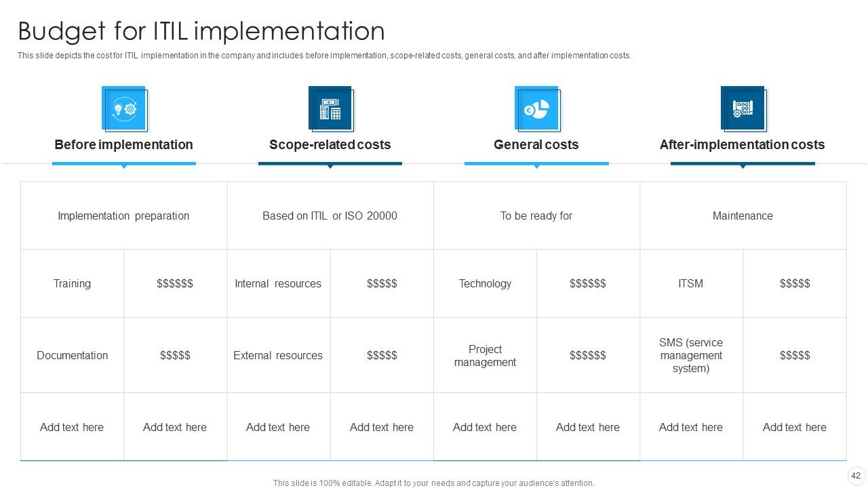The height and width of the screenshot is (488, 868).
Task: Click the SMS (service management system) cell
Action: click(691, 355)
